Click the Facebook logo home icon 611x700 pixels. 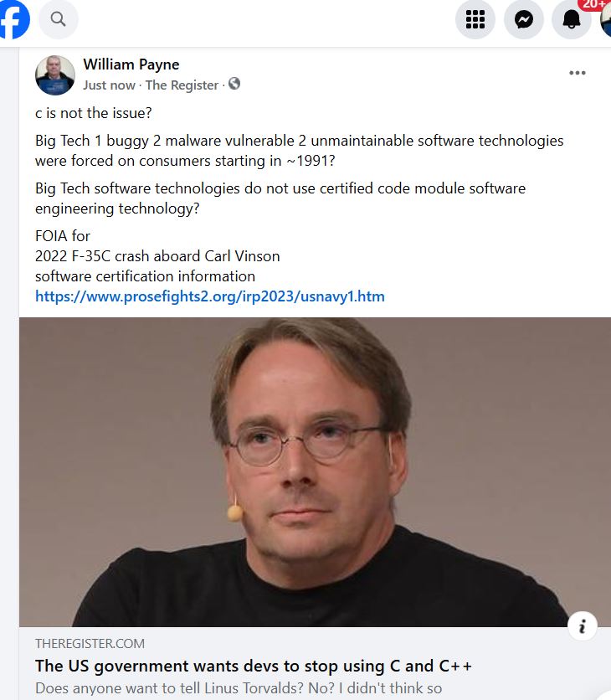(x=14, y=18)
